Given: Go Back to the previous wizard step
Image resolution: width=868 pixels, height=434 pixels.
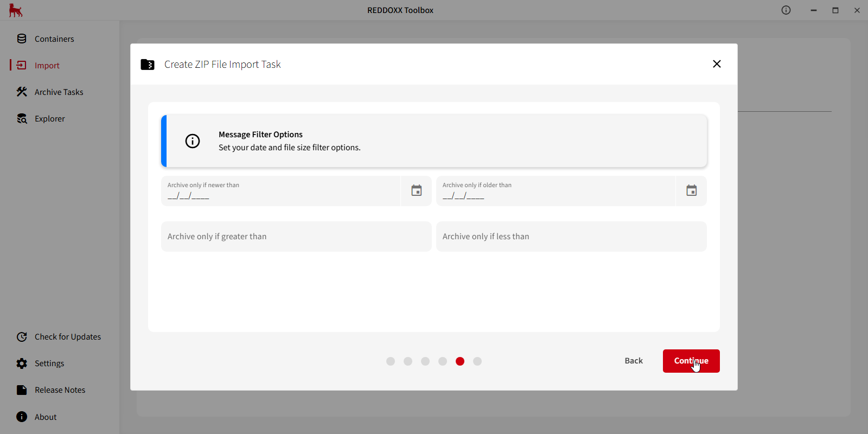Looking at the screenshot, I should [x=634, y=361].
